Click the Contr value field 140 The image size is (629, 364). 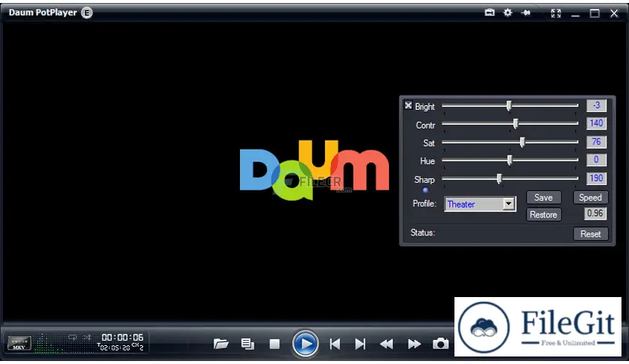coord(596,123)
